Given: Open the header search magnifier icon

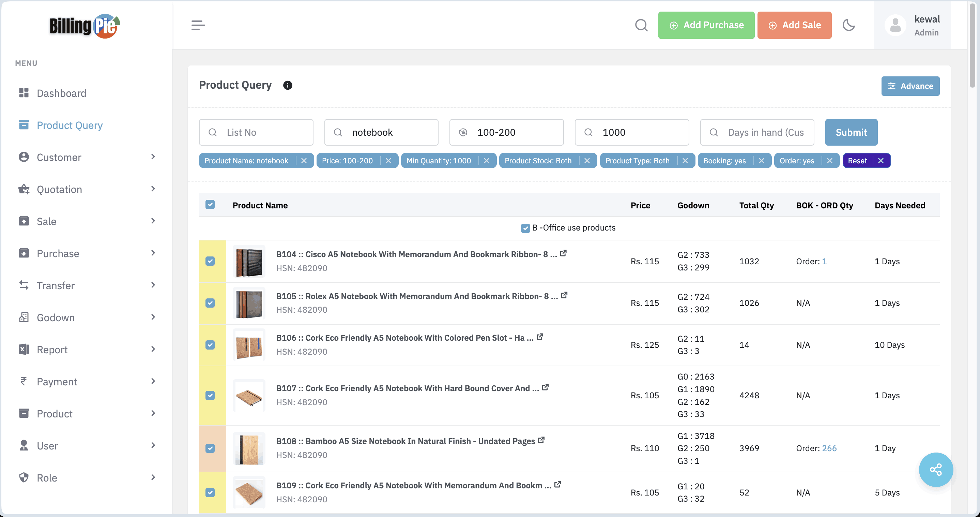Looking at the screenshot, I should 641,25.
